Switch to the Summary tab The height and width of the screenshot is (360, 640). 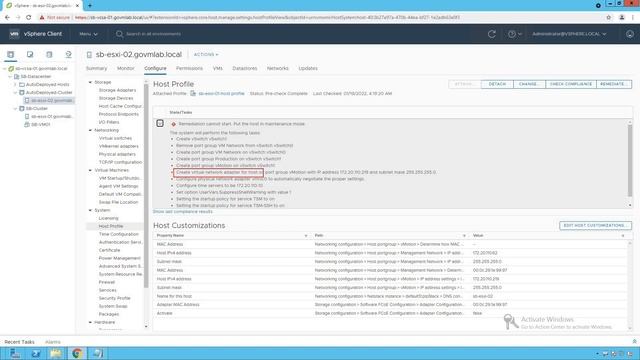96,68
